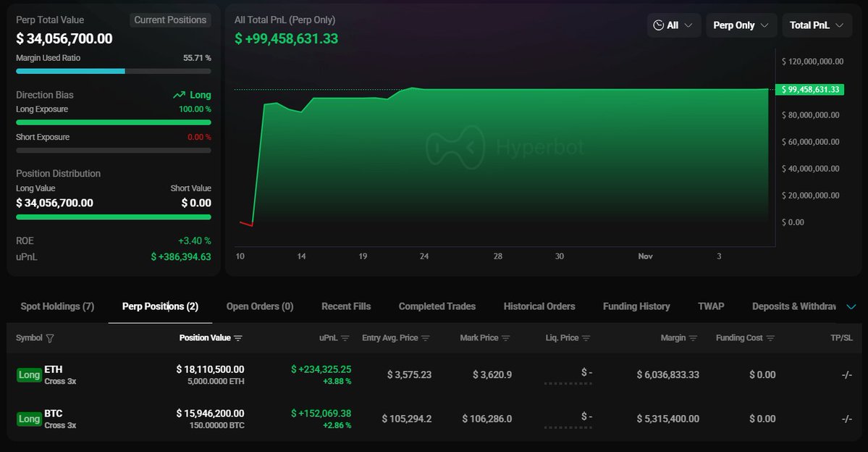Image resolution: width=868 pixels, height=452 pixels.
Task: Sort positions by uPnL icon
Action: coord(345,338)
